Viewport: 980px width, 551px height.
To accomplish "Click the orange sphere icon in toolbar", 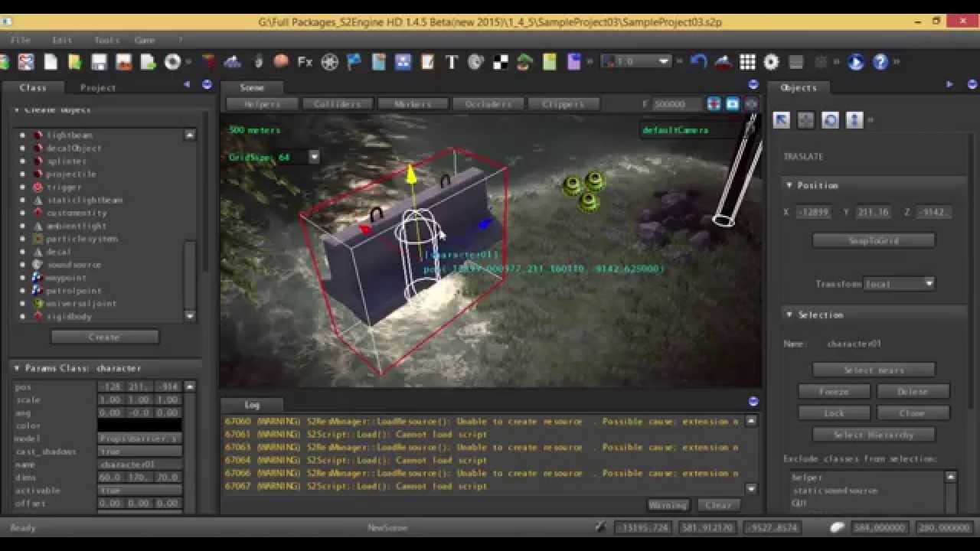I will [281, 62].
